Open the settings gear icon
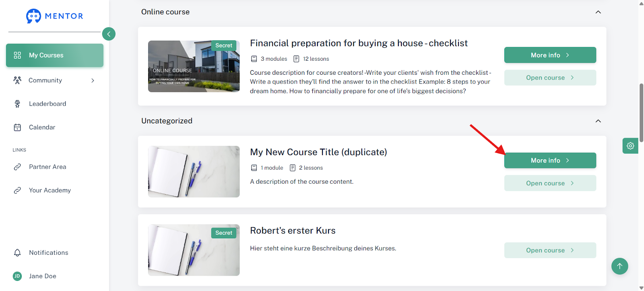Viewport: 644px width, 291px height. (630, 146)
